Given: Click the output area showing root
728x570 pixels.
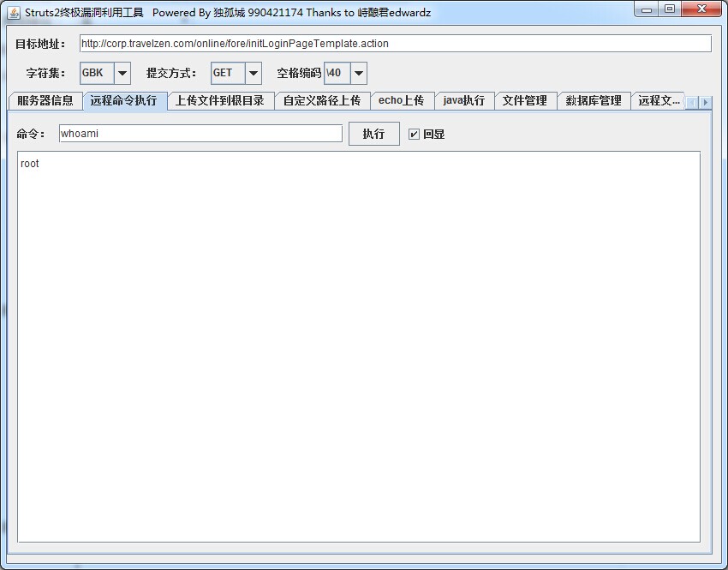Looking at the screenshot, I should click(359, 346).
